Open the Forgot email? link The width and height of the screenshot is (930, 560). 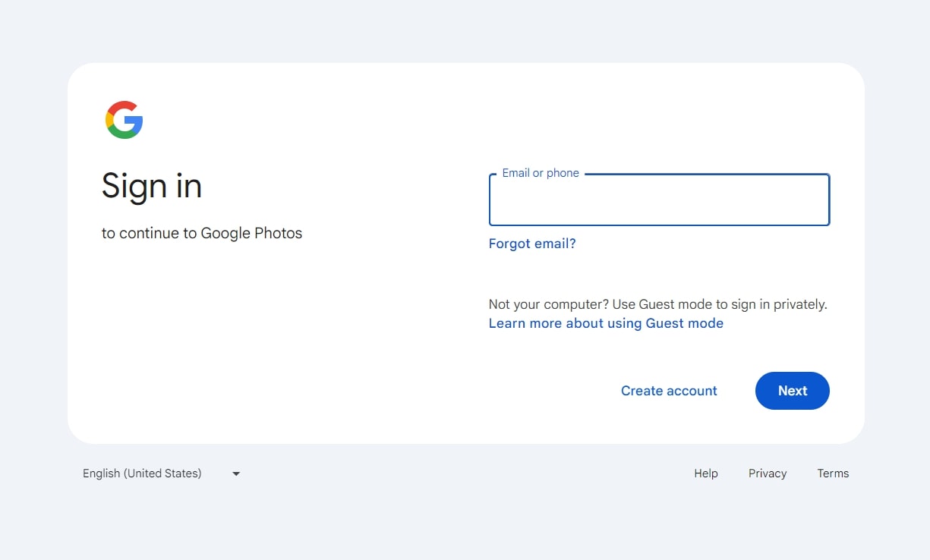531,243
